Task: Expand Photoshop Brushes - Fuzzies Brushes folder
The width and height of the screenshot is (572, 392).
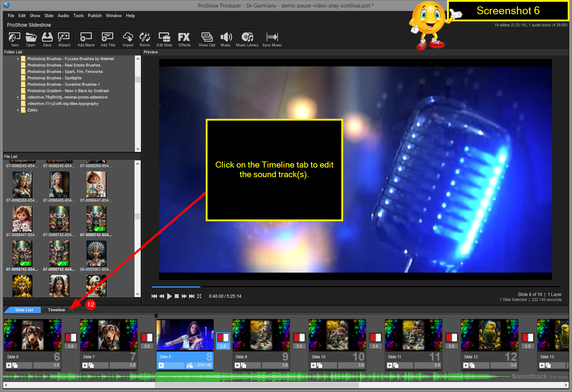Action: click(18, 59)
